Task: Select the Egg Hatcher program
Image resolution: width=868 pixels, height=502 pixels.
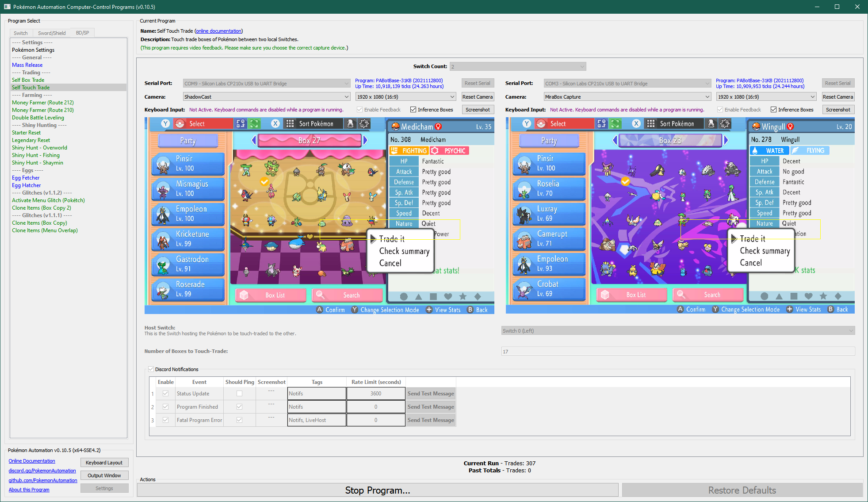Action: (x=27, y=185)
